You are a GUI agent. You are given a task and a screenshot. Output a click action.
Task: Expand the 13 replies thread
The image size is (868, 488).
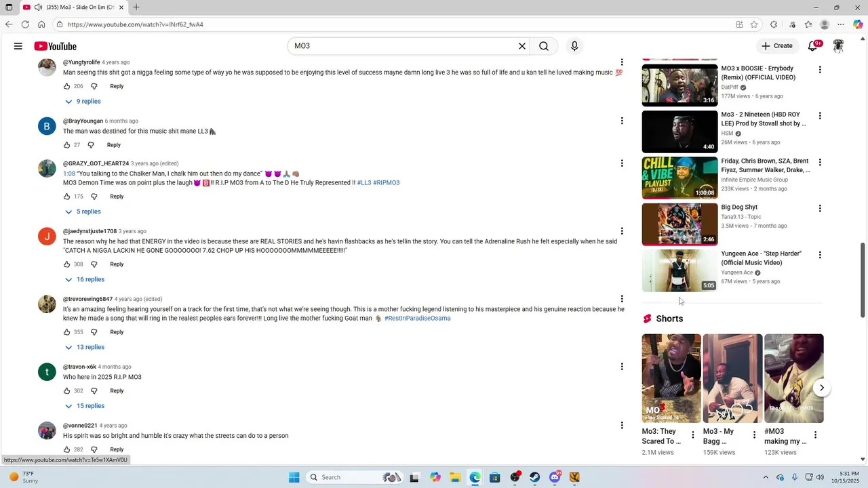coord(85,347)
